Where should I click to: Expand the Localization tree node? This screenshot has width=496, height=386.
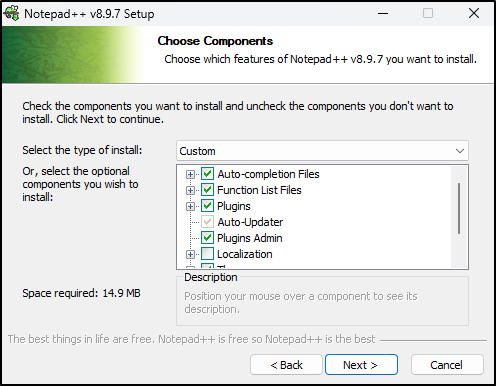(x=190, y=254)
